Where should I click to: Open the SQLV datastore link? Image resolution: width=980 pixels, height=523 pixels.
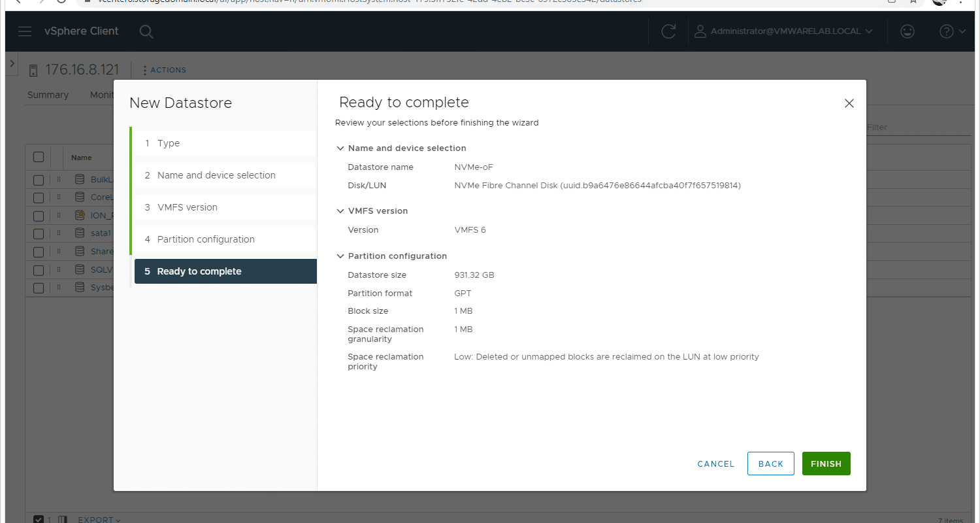pyautogui.click(x=102, y=269)
